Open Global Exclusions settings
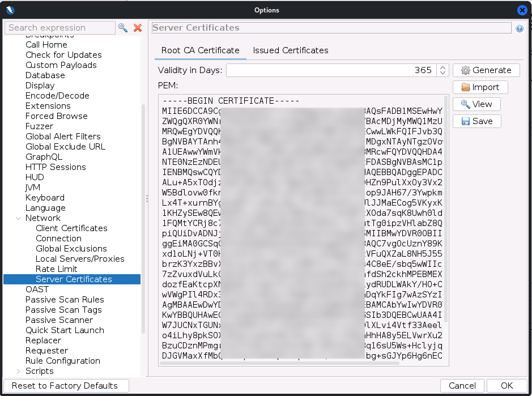The image size is (532, 396). [71, 249]
